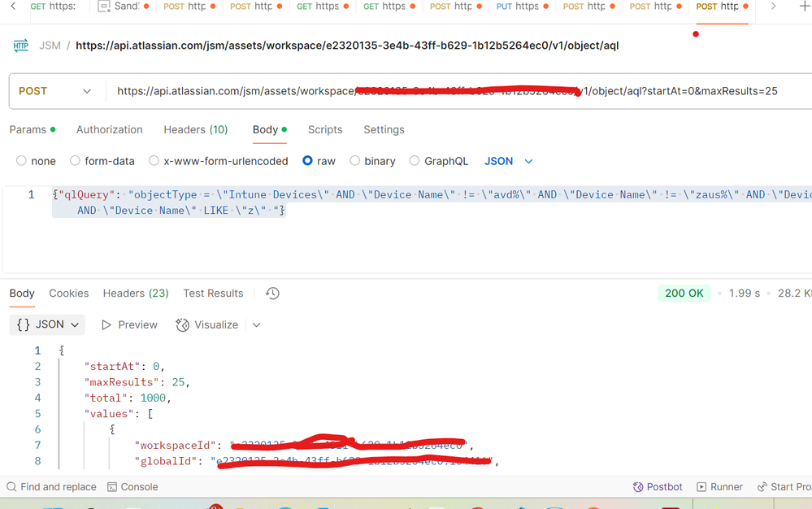Open the Console panel
812x509 pixels.
point(132,487)
